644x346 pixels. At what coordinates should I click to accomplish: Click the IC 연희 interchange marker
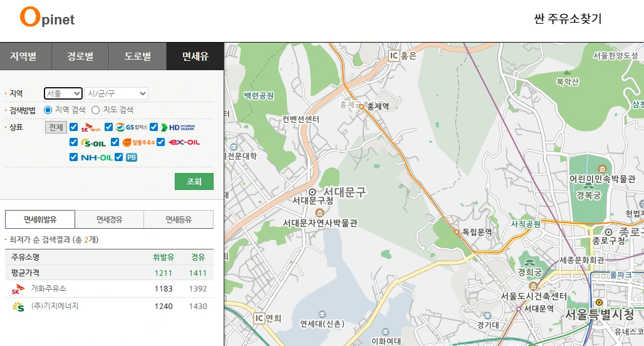259,318
